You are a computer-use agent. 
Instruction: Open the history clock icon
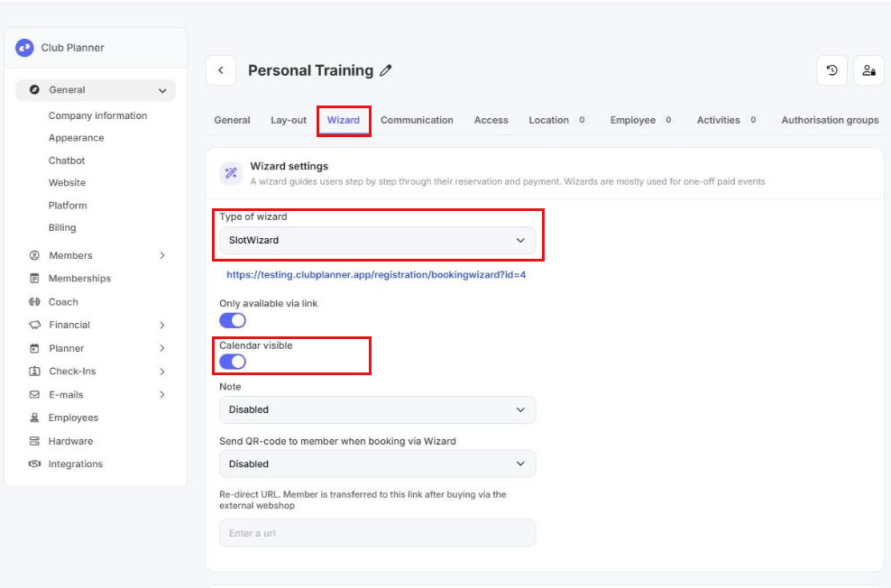831,70
